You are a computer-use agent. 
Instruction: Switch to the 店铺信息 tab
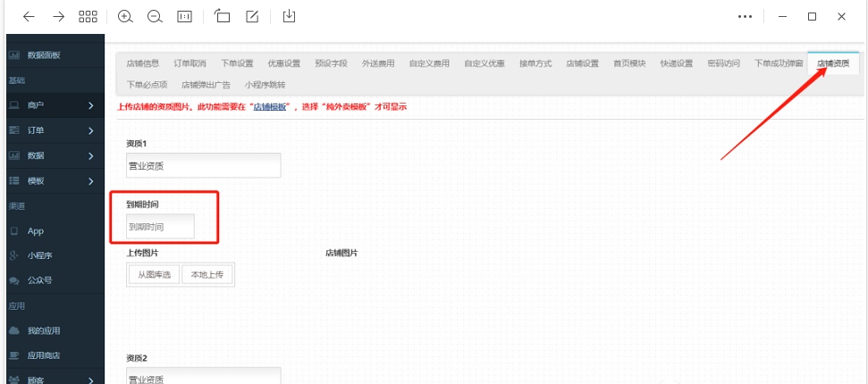pyautogui.click(x=143, y=63)
